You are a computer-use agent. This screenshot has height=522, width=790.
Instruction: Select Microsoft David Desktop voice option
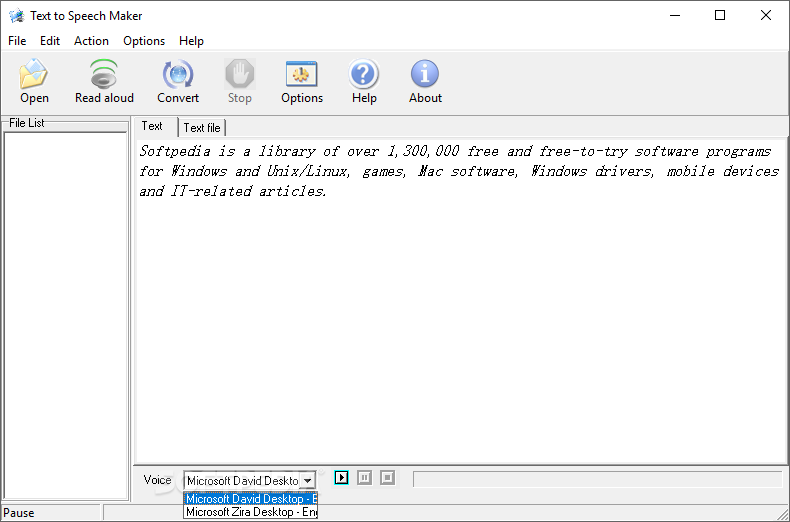pyautogui.click(x=251, y=499)
